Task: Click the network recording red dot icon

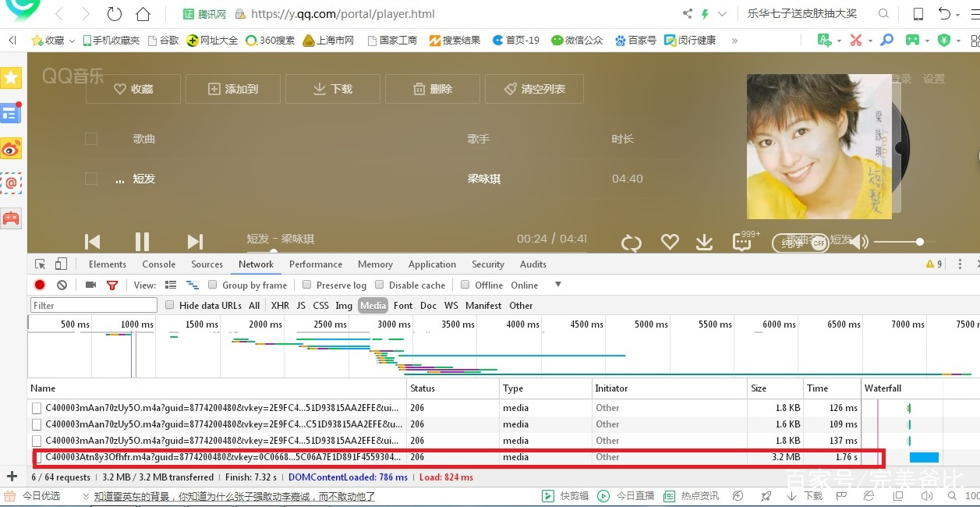Action: (39, 285)
